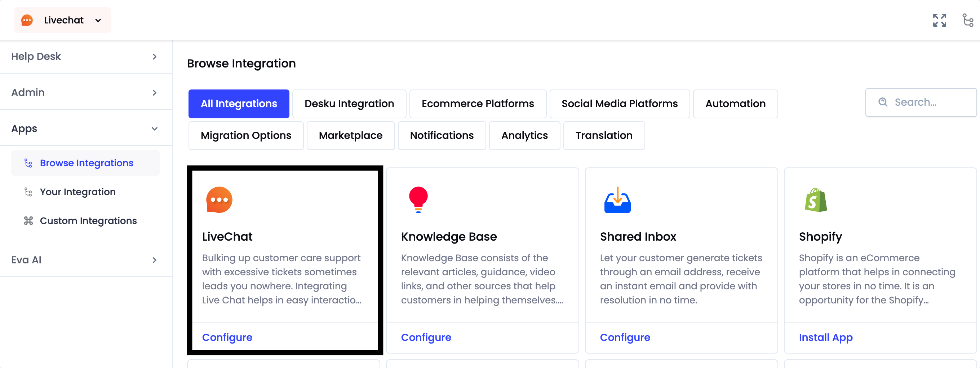Click the search magnifier icon
980x368 pixels.
(x=883, y=102)
